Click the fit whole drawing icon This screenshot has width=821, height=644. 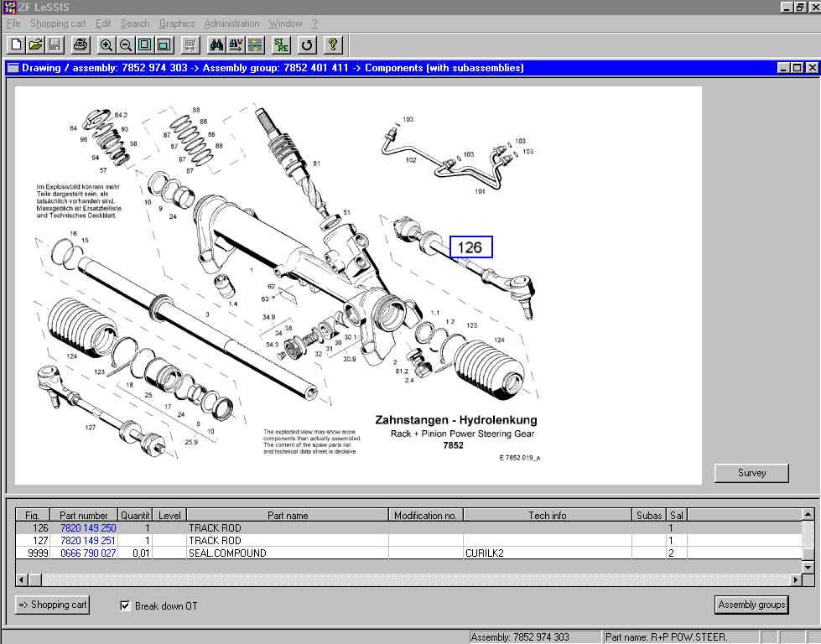tap(144, 45)
